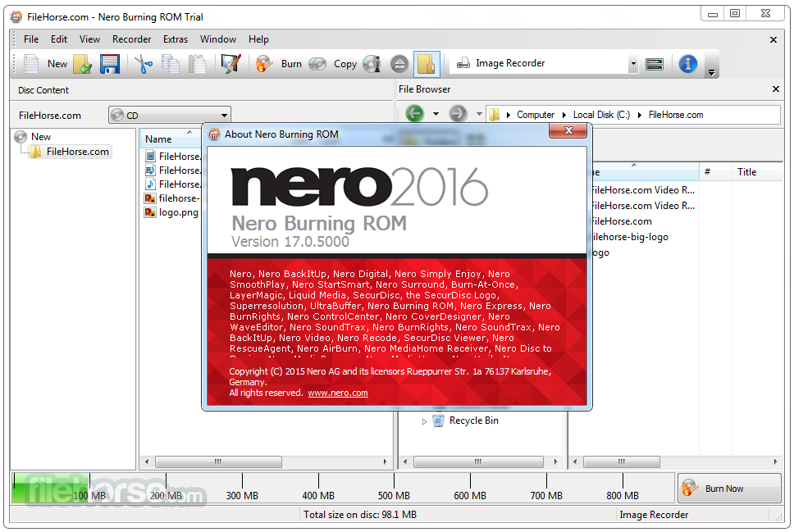Toggle the File Browser folder icon
This screenshot has width=794, height=532.
pos(427,64)
